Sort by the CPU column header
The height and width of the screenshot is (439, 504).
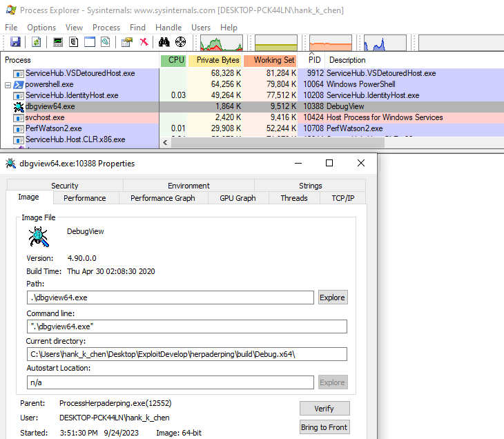pyautogui.click(x=173, y=60)
